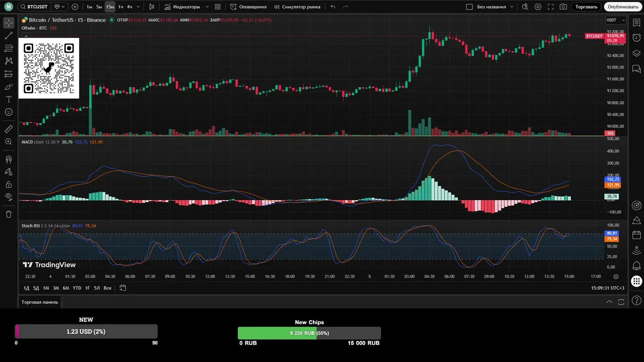Open the indicator templates grid icon

[x=217, y=7]
